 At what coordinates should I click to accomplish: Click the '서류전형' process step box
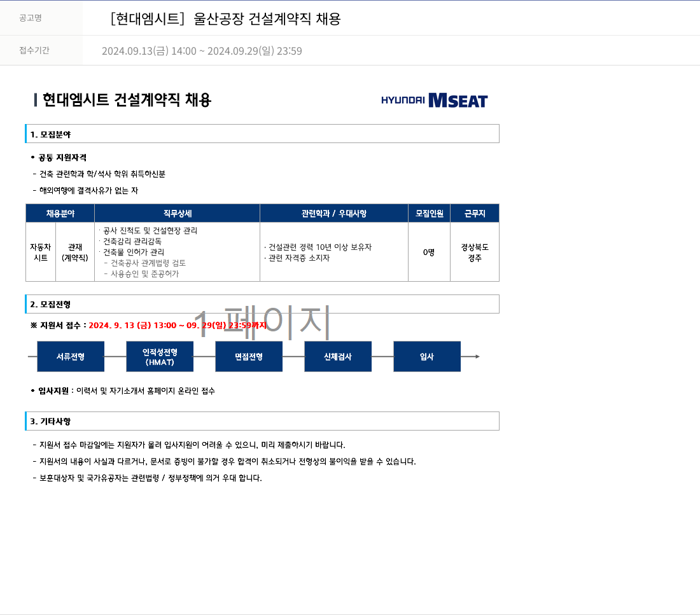[71, 357]
